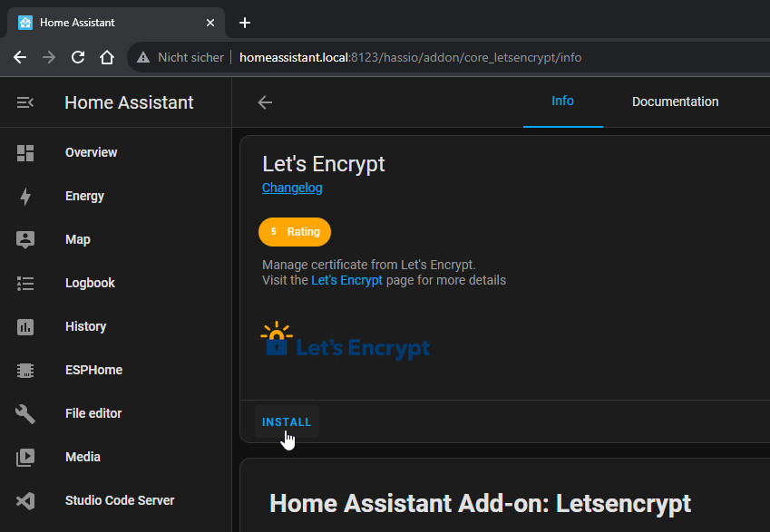Click the browser address bar URL
This screenshot has height=532, width=770.
point(410,57)
